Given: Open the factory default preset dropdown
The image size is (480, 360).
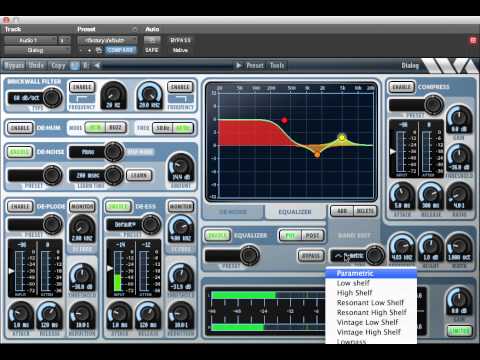Looking at the screenshot, I should click(107, 40).
